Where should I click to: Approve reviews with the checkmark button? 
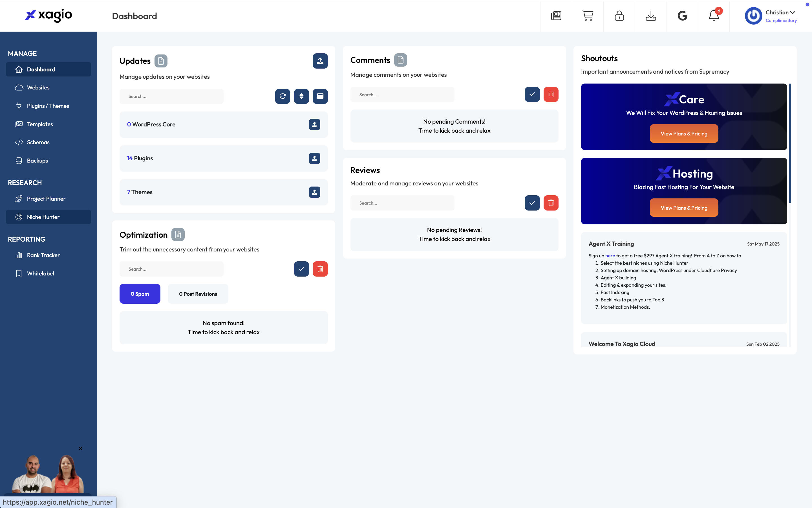point(532,203)
